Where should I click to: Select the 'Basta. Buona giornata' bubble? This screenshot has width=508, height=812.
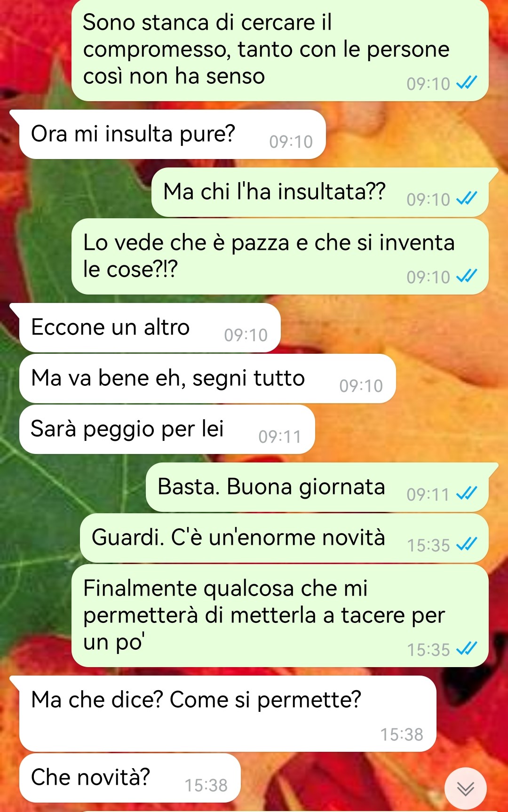click(x=317, y=487)
